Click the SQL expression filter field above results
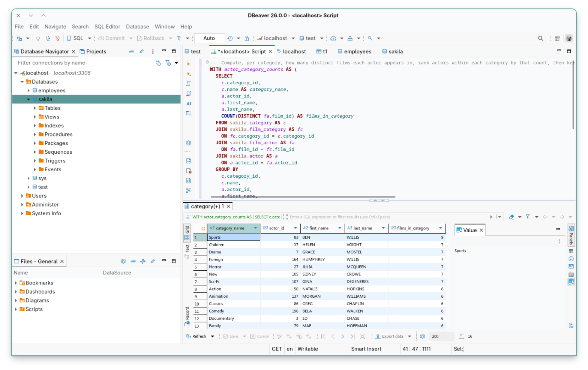 tap(388, 217)
